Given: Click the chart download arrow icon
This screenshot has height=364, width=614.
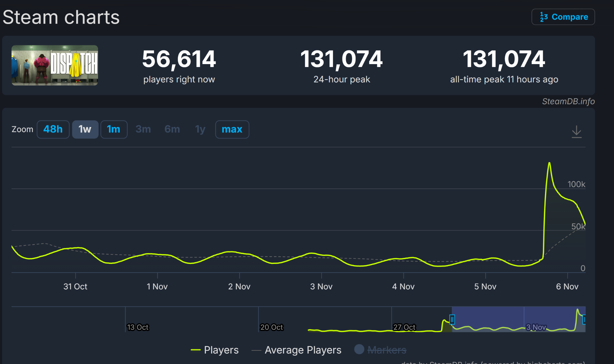Looking at the screenshot, I should (x=576, y=132).
